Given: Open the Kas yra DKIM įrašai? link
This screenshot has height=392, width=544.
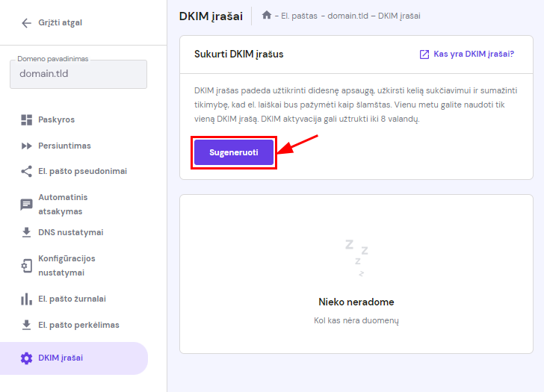Looking at the screenshot, I should pyautogui.click(x=474, y=55).
